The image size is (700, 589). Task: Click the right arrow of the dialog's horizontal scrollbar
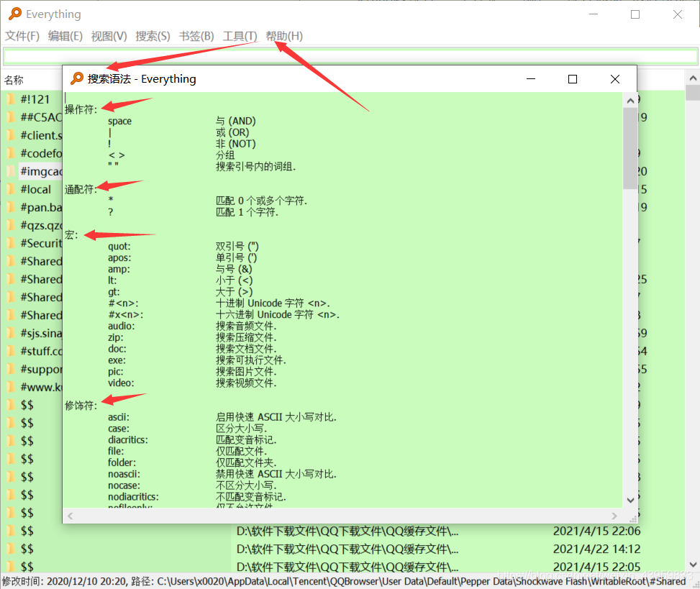[x=614, y=516]
